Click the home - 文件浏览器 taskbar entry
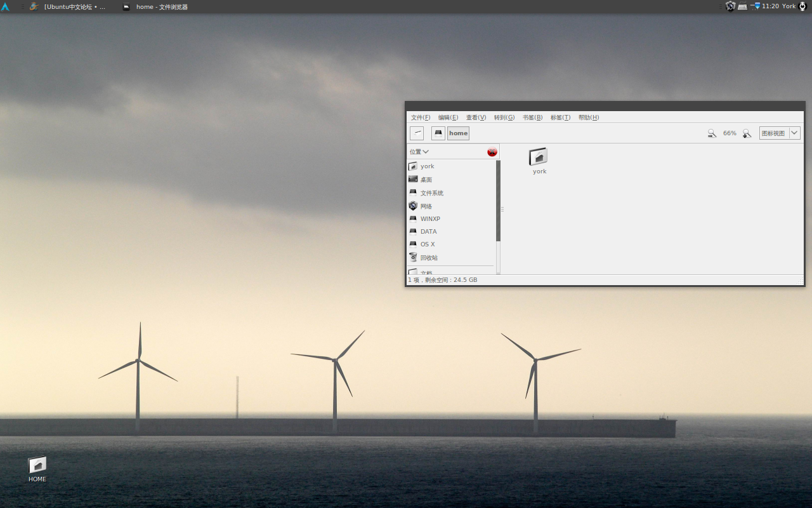Viewport: 812px width, 508px height. click(x=155, y=6)
